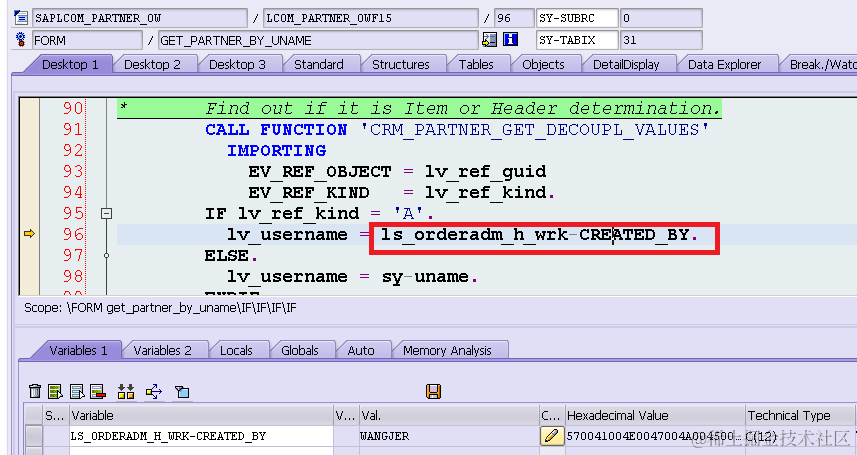The image size is (857, 455).
Task: Click the grey list icon in variables toolbar
Action: click(77, 391)
